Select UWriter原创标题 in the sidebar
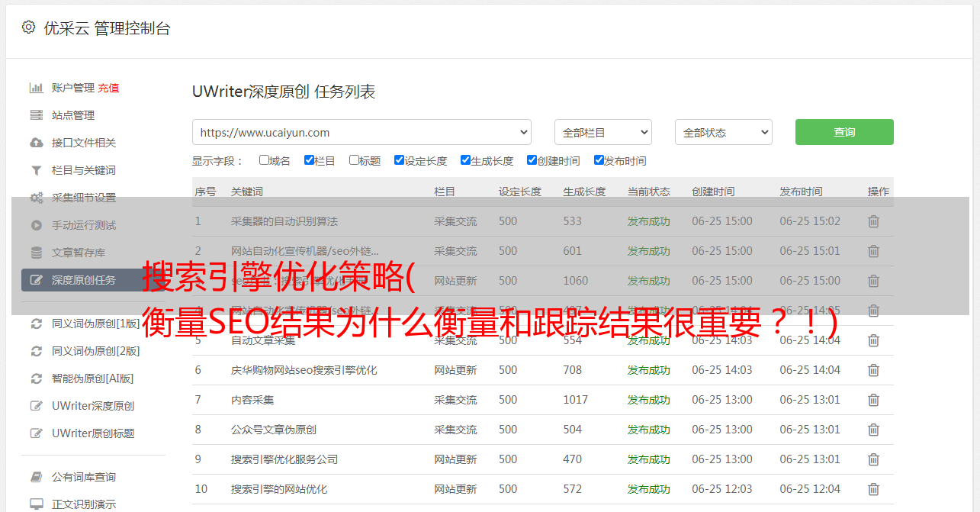This screenshot has height=512, width=980. click(x=93, y=433)
